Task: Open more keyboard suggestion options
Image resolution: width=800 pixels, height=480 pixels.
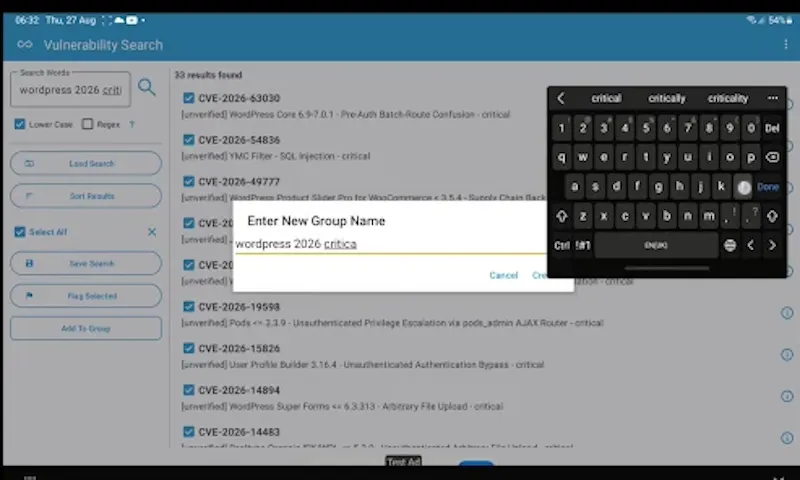Action: [x=772, y=98]
